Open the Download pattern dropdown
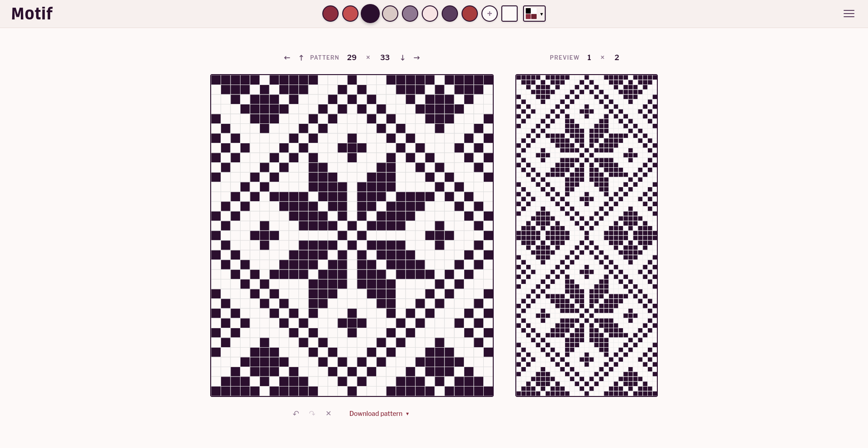This screenshot has height=448, width=868. (407, 414)
